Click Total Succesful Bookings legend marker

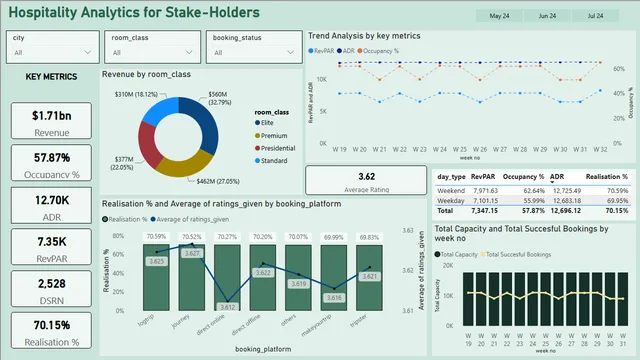[483, 254]
